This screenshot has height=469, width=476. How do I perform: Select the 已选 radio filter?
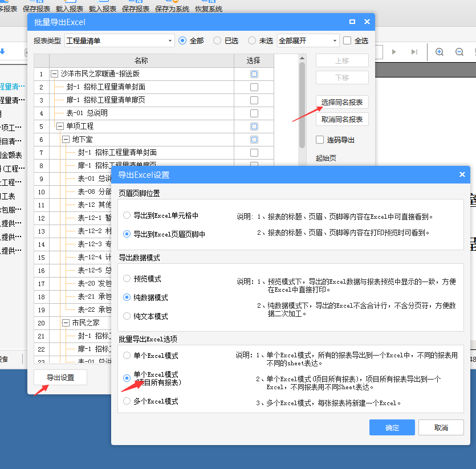pos(217,40)
